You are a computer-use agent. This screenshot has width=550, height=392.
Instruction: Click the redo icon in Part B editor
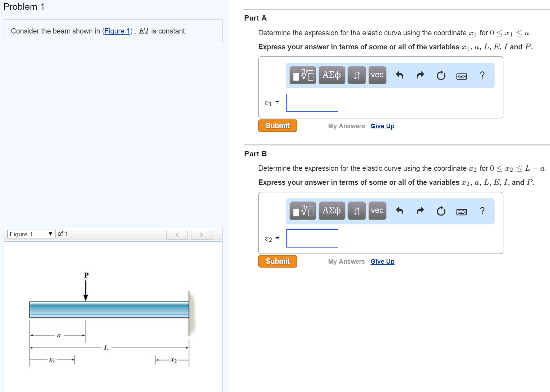[x=420, y=211]
